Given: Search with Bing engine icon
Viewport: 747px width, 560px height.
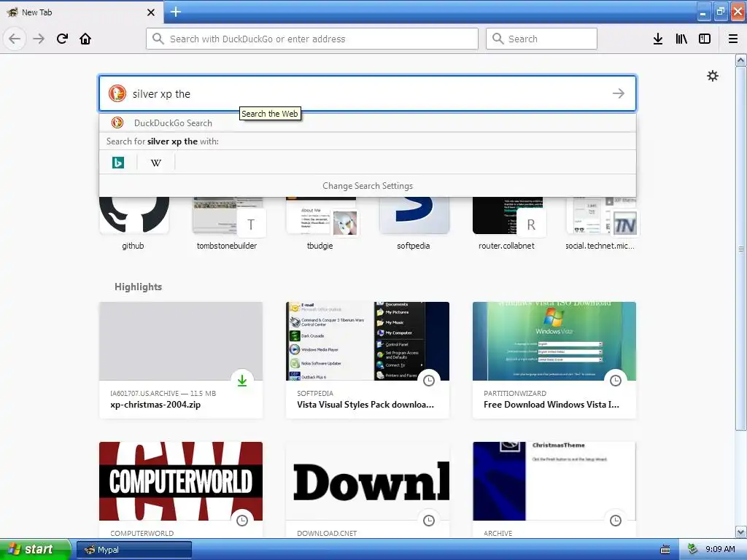Looking at the screenshot, I should (117, 163).
